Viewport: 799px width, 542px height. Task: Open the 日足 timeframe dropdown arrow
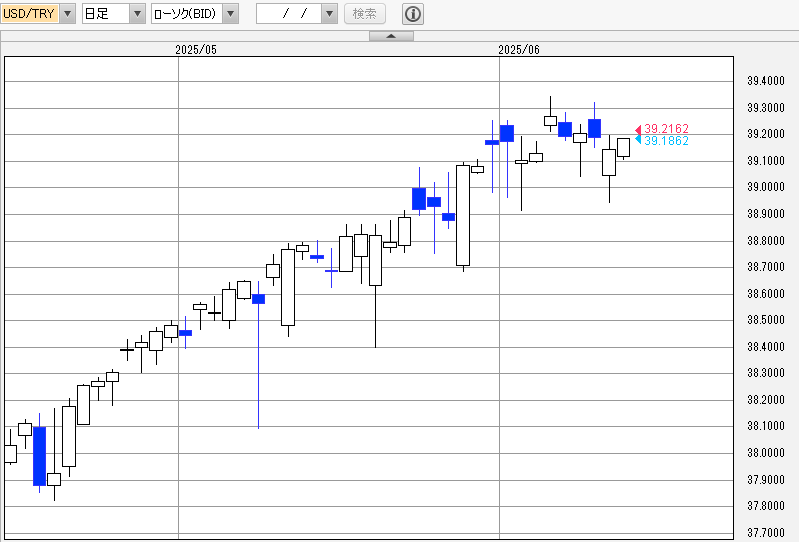click(137, 14)
